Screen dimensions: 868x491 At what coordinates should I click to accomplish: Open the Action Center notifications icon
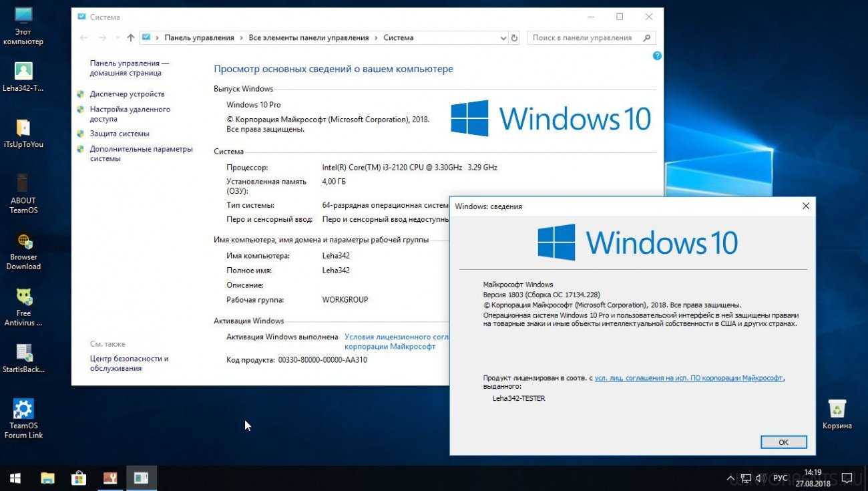pos(847,478)
